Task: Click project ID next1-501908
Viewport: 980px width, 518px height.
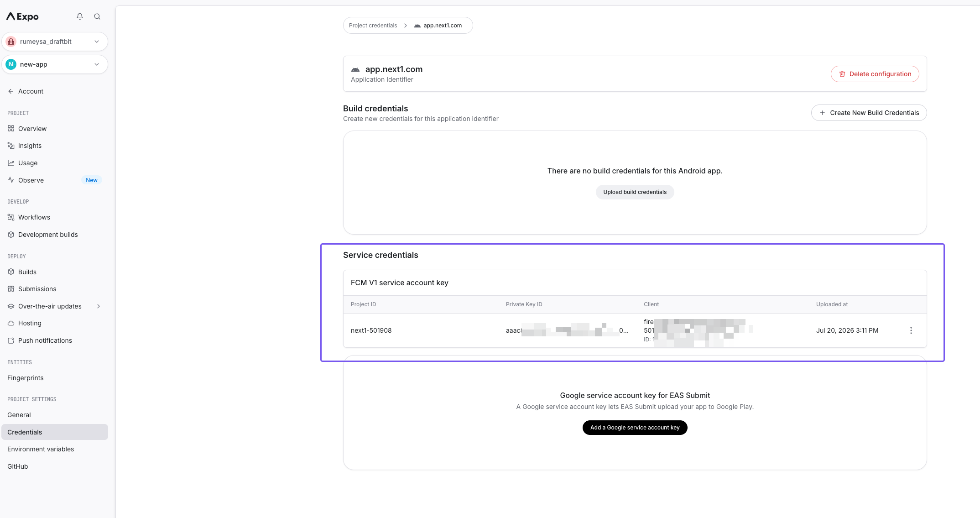Action: [371, 330]
